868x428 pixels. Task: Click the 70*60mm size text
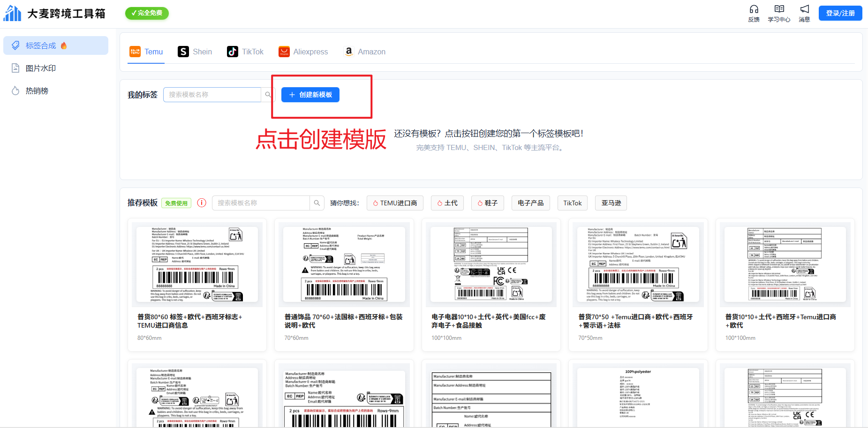coord(296,338)
